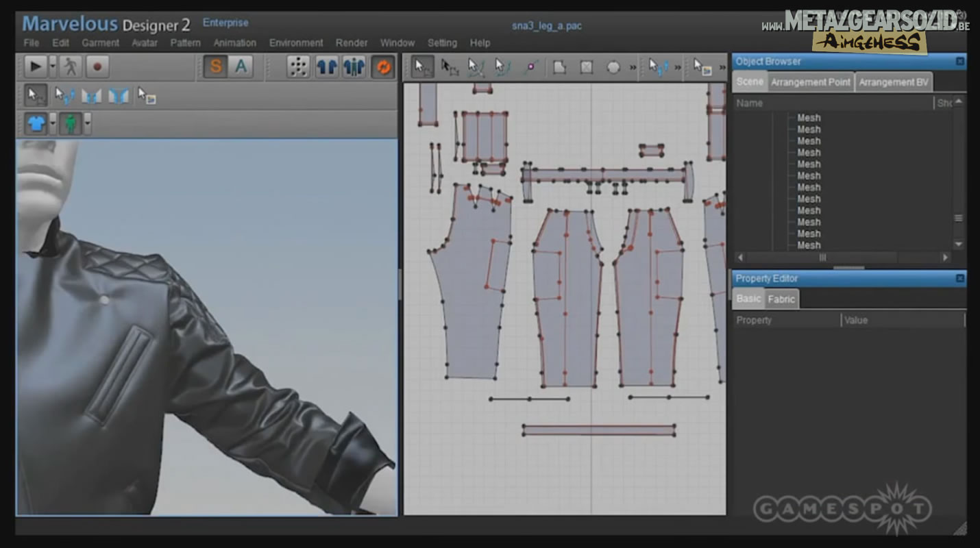Select the 3D edit texture tool
Viewport: 980px width, 548px height.
click(x=146, y=96)
